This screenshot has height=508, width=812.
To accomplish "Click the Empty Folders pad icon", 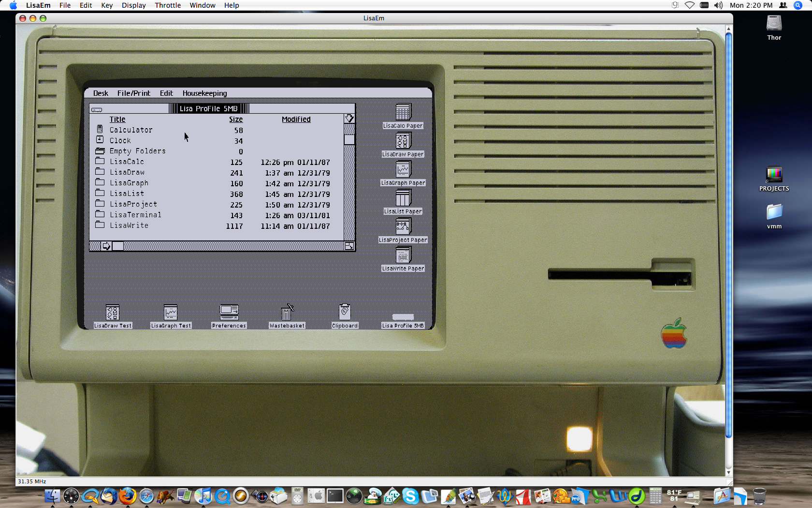I will (100, 150).
